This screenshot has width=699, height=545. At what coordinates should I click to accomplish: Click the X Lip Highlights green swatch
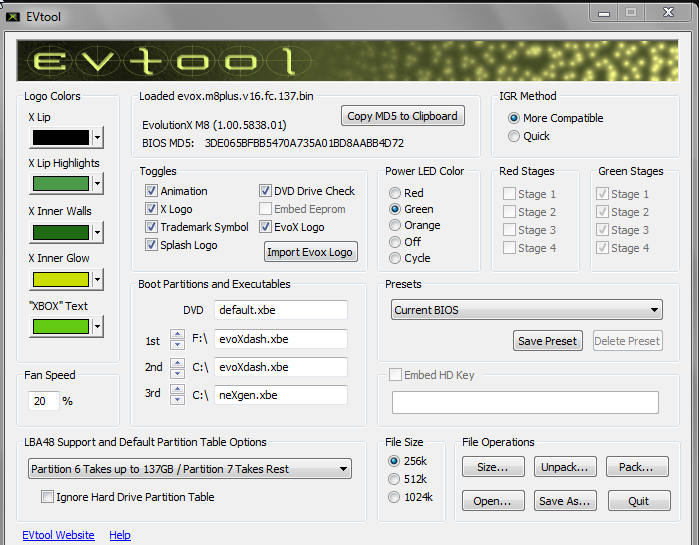click(x=61, y=184)
